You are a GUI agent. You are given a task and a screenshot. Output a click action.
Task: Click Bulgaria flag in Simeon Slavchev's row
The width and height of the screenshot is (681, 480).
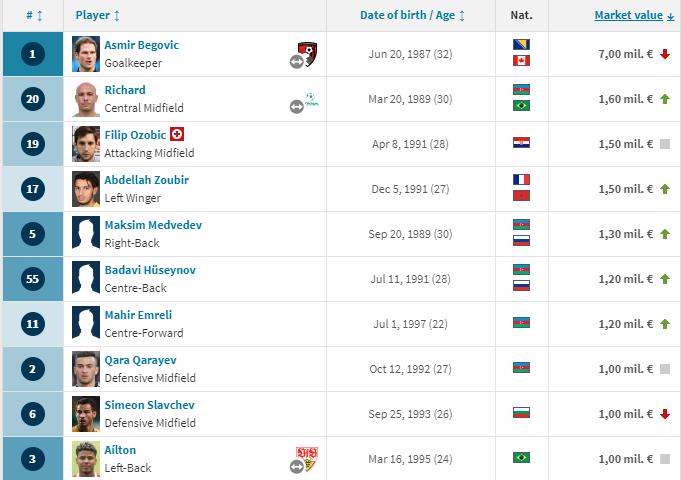tap(520, 413)
